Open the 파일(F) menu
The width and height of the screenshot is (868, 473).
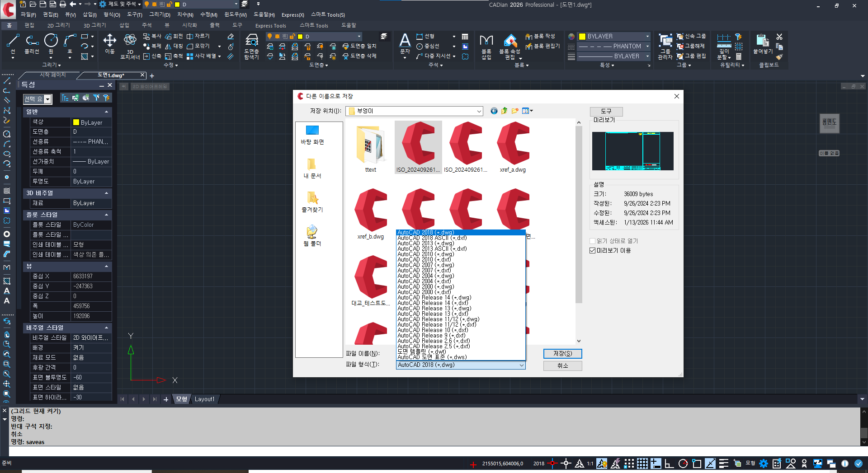(x=28, y=15)
